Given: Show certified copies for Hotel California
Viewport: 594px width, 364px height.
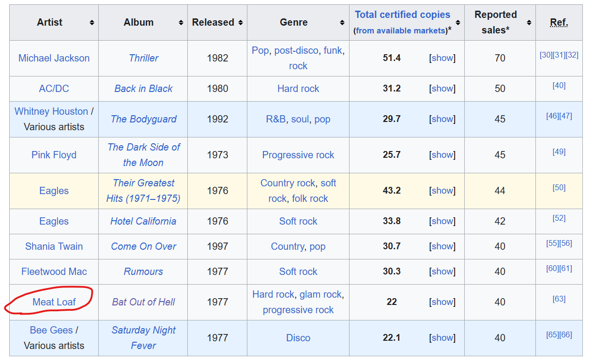Looking at the screenshot, I should [442, 221].
